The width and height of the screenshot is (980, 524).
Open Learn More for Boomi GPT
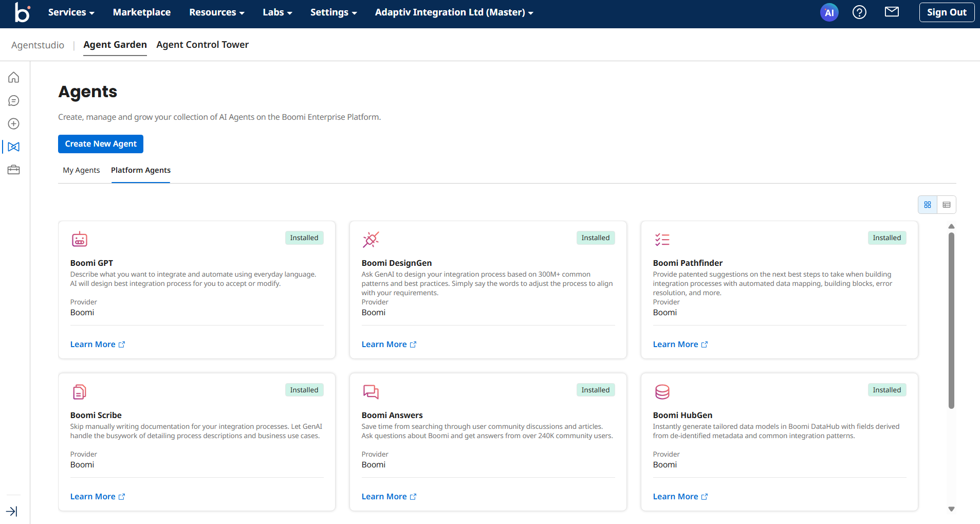98,345
